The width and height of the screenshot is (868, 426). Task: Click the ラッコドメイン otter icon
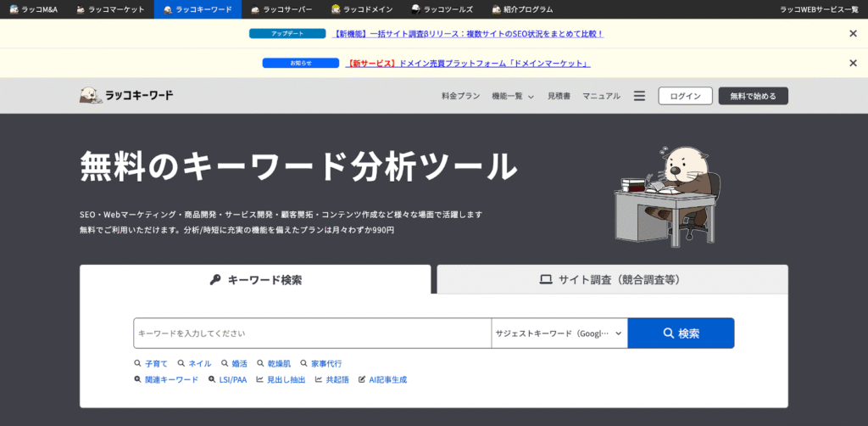[x=336, y=9]
